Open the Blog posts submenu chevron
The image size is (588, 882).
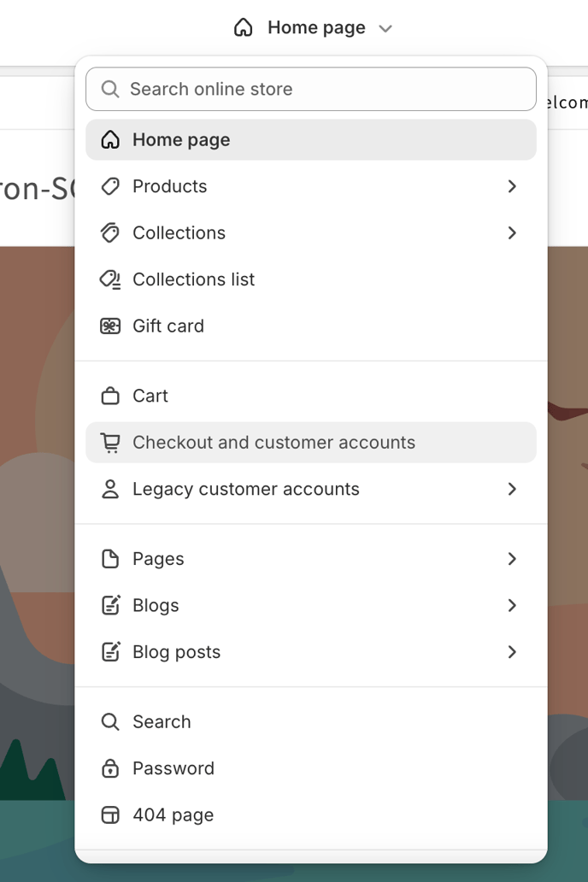pos(511,652)
